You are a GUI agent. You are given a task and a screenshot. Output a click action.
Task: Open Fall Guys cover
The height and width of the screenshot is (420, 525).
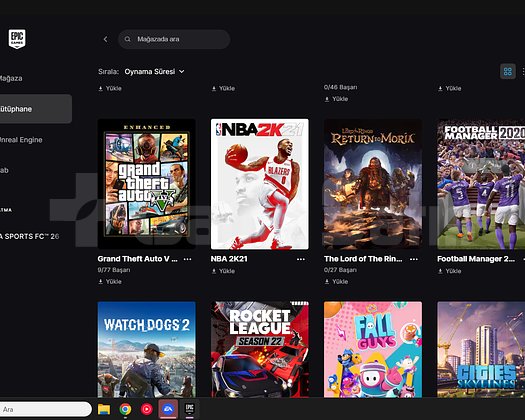(373, 349)
